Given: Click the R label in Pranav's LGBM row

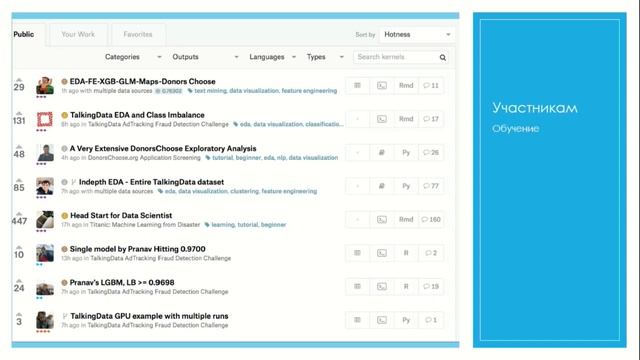Looking at the screenshot, I should [x=406, y=286].
